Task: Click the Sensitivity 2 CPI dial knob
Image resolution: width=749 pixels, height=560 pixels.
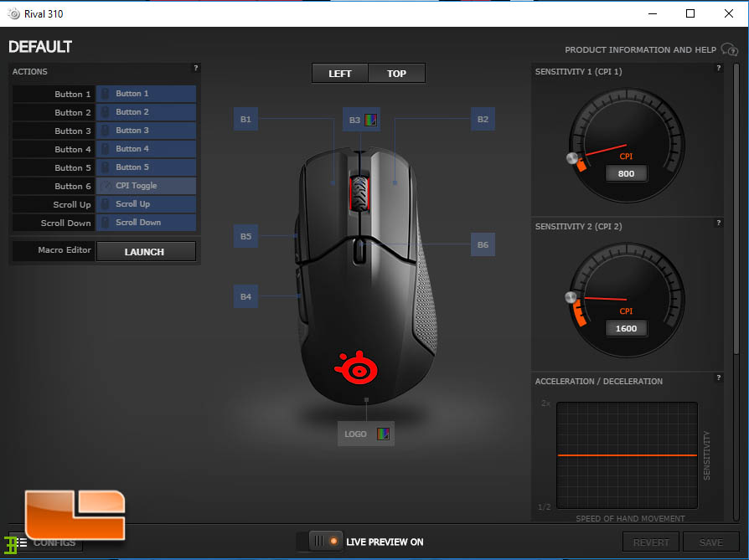Action: [571, 297]
